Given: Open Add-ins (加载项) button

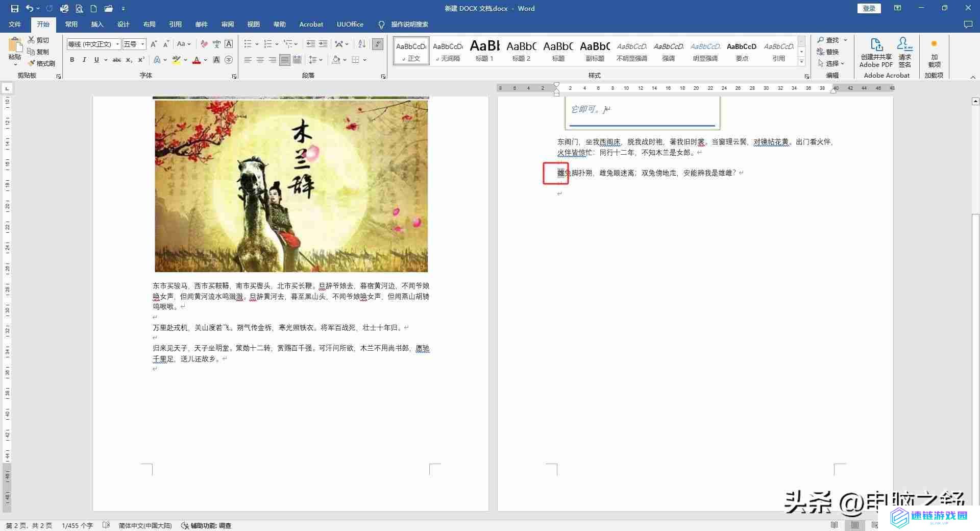Looking at the screenshot, I should pyautogui.click(x=934, y=53).
